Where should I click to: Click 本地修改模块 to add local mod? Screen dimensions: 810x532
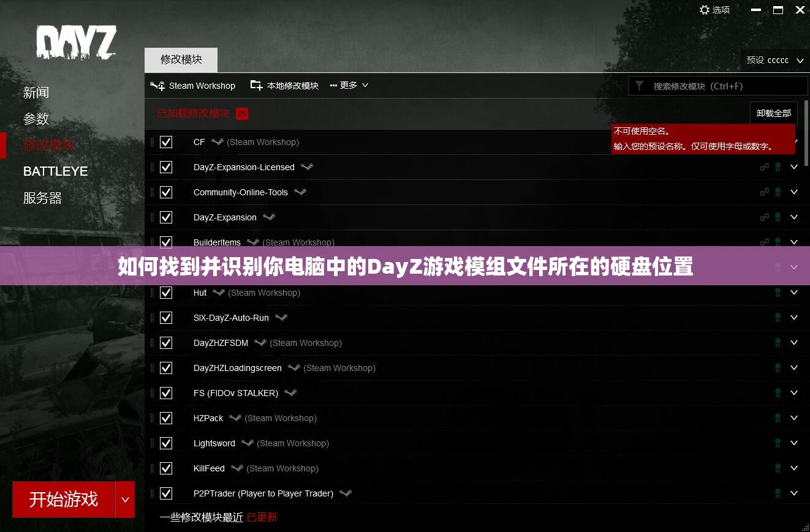(x=284, y=86)
